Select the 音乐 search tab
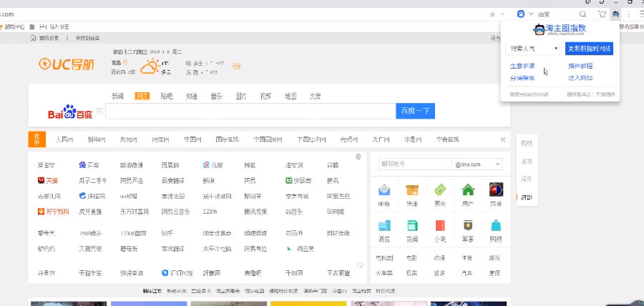Screen dimensions: 644x306 pyautogui.click(x=216, y=97)
